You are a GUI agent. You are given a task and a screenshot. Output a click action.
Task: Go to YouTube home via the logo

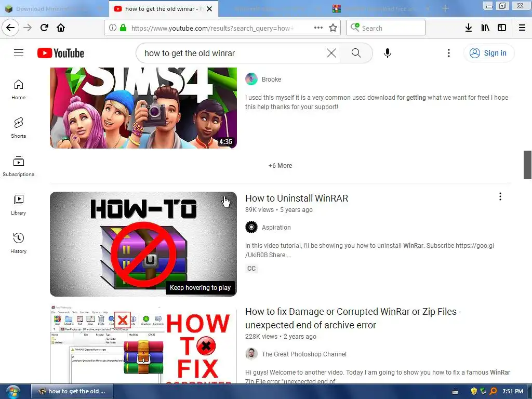[x=61, y=53]
